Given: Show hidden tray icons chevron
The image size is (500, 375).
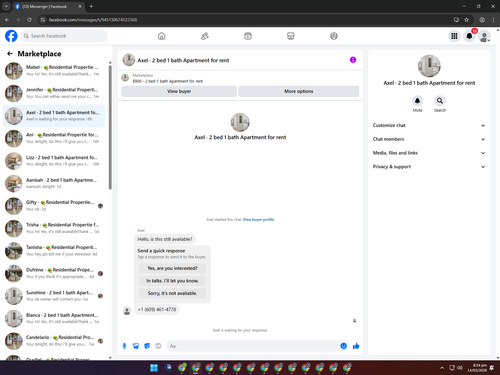Looking at the screenshot, I should 442,368.
